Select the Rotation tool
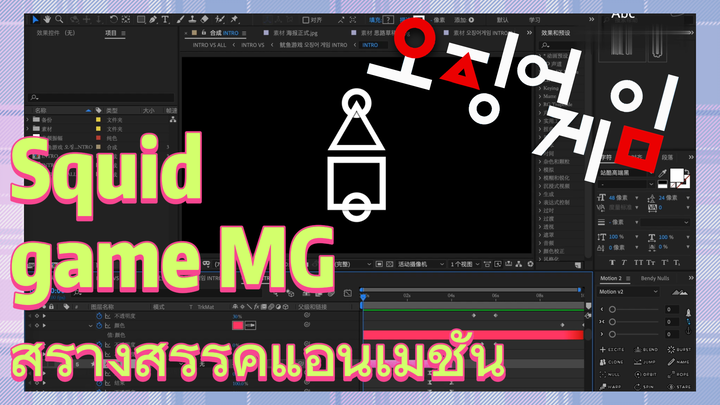Screen dimensions: 720x405 [113, 20]
